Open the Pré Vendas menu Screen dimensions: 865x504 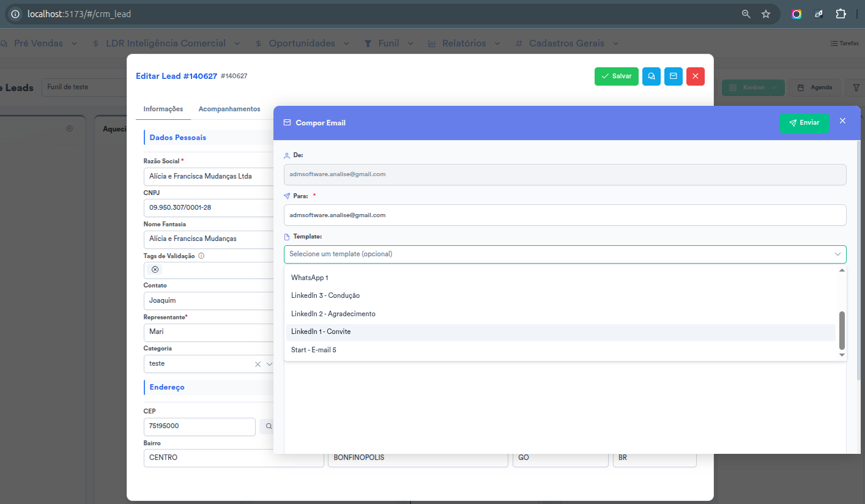(39, 43)
